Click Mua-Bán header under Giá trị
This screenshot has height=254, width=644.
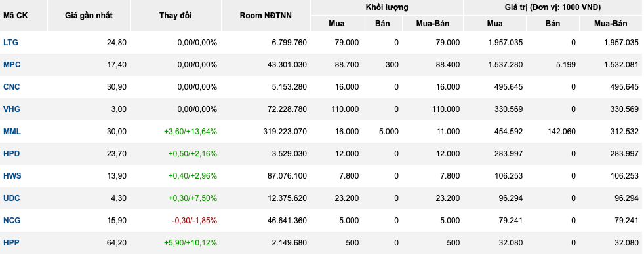(611, 24)
